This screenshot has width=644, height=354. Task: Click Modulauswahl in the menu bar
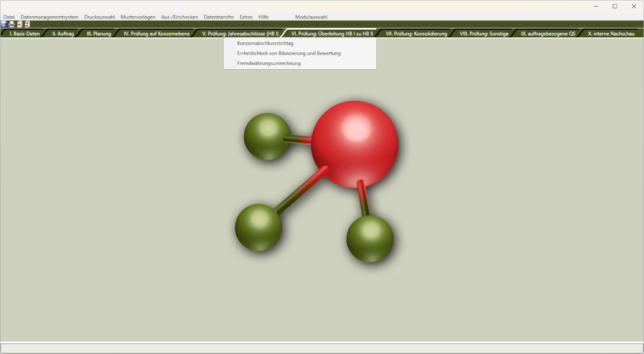point(311,17)
